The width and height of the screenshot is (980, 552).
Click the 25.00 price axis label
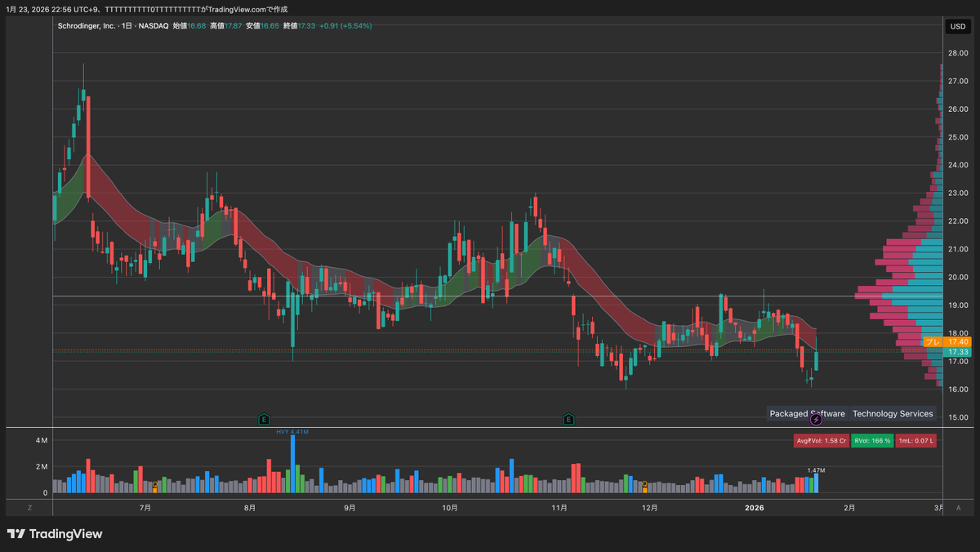click(958, 137)
